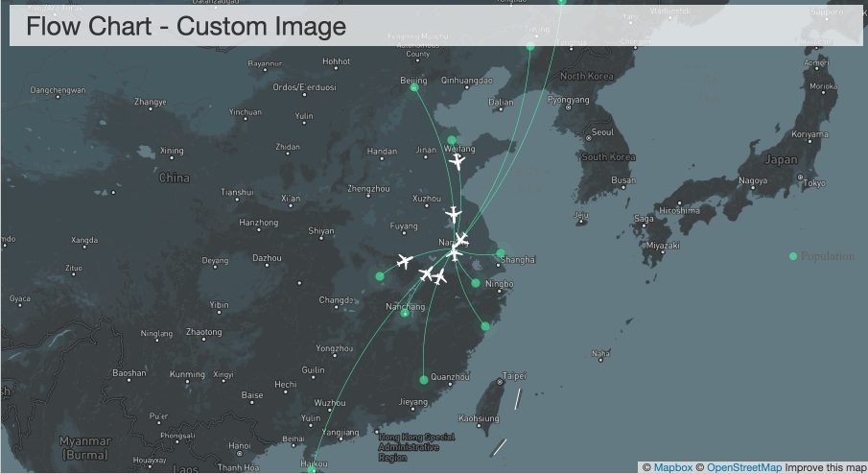Click the airplane icon just below Weifang
Viewport: 868px width, 474px height.
coord(457,162)
